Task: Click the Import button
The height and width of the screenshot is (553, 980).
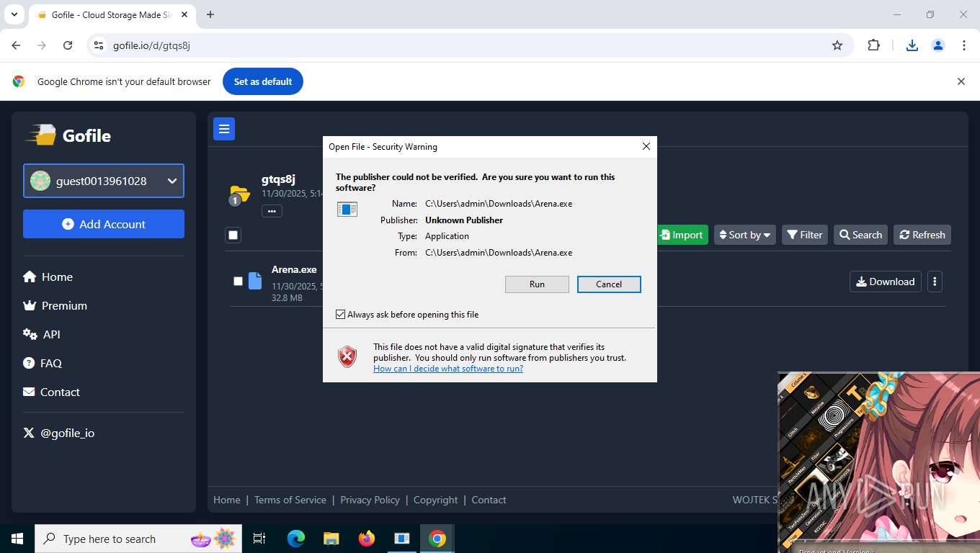Action: point(682,235)
